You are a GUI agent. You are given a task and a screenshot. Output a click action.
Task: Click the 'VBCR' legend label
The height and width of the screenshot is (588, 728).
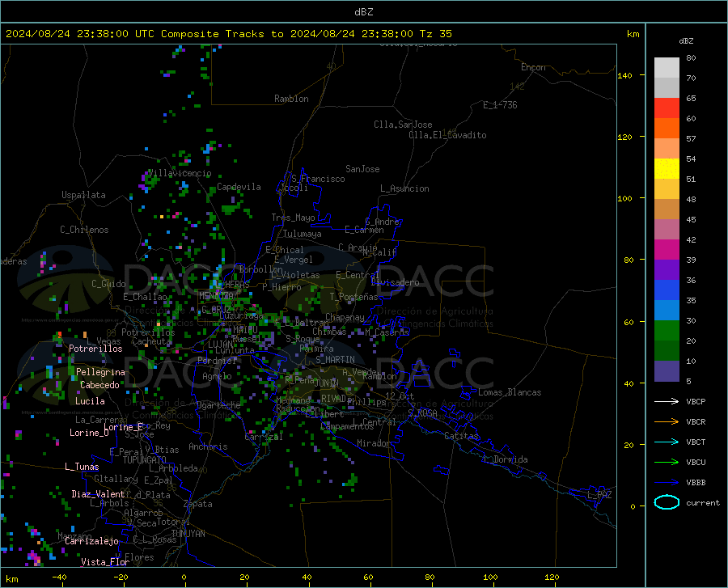point(696,422)
